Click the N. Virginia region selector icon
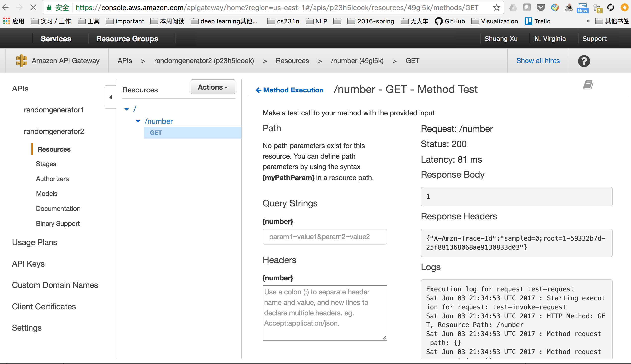This screenshot has width=631, height=364. point(550,39)
